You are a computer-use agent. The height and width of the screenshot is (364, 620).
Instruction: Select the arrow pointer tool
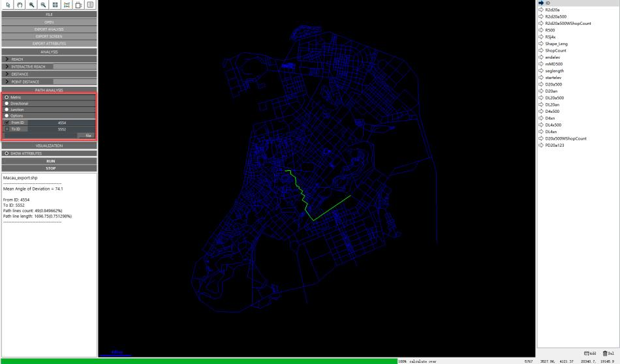click(x=8, y=5)
